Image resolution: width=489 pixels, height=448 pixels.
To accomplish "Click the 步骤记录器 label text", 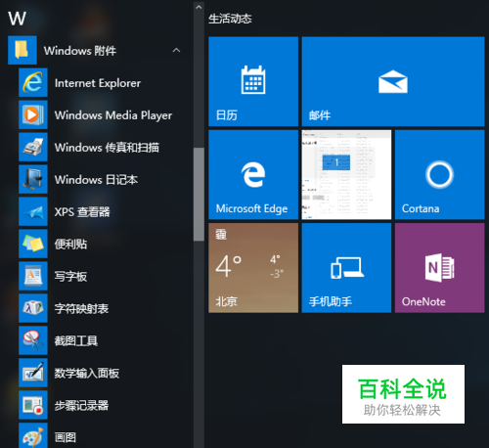I will [81, 406].
